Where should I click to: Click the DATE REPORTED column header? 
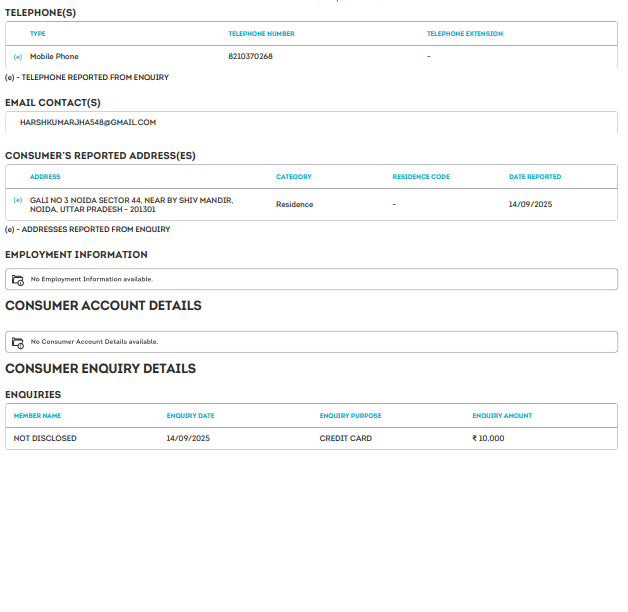(x=535, y=177)
